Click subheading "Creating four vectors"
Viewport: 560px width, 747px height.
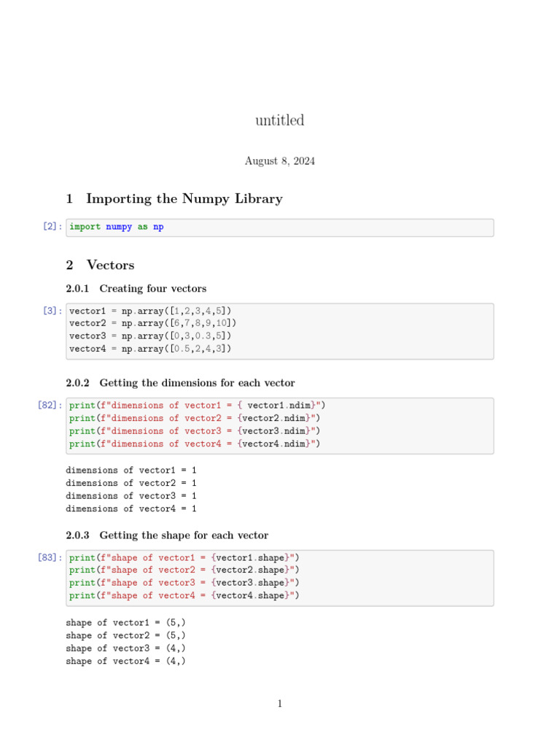click(153, 288)
